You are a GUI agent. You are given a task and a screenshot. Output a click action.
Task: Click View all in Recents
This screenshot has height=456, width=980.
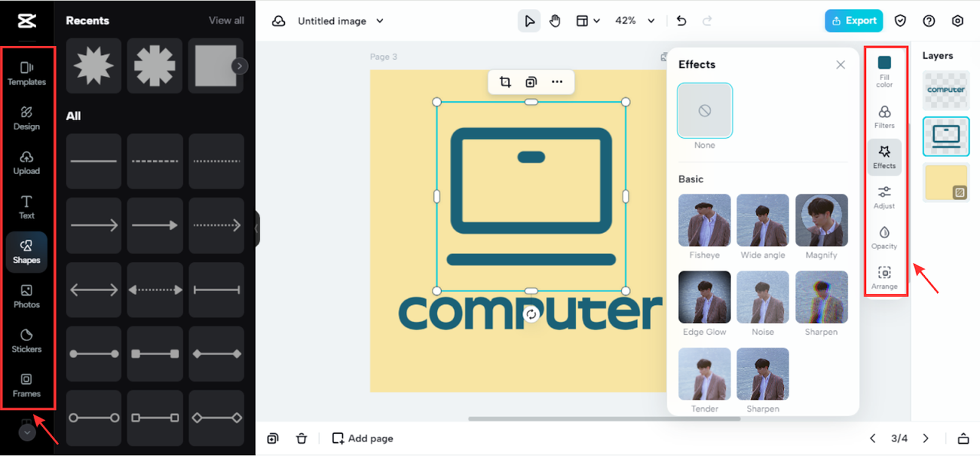pos(227,21)
